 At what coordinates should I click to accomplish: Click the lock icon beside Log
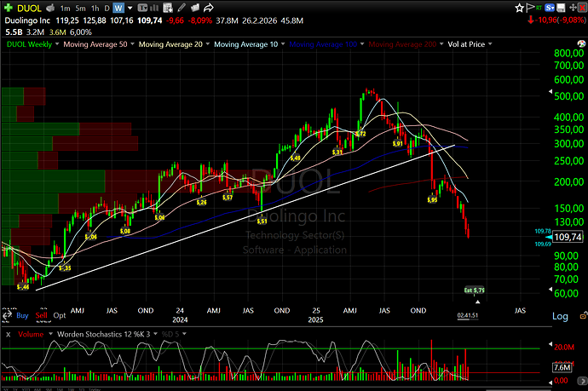[584, 316]
